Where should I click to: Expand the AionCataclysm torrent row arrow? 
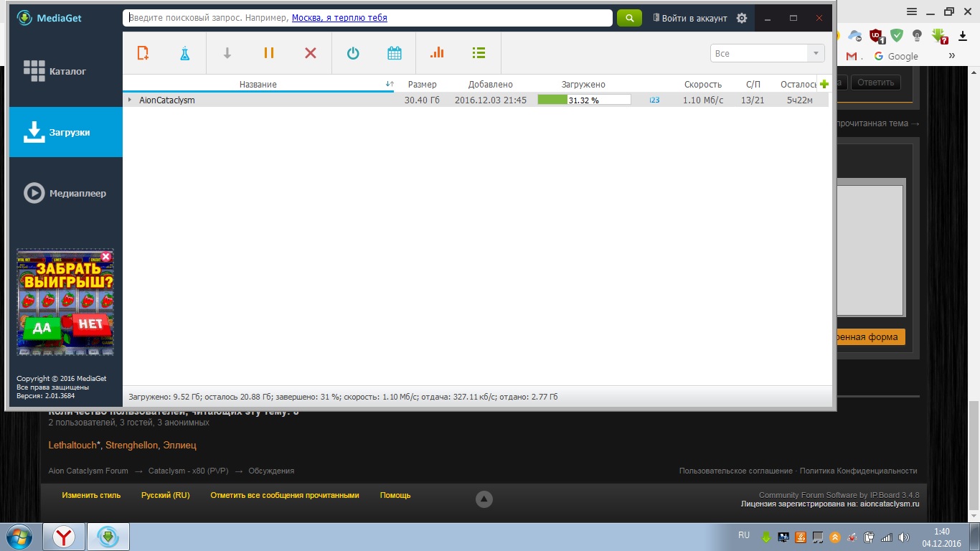coord(130,100)
